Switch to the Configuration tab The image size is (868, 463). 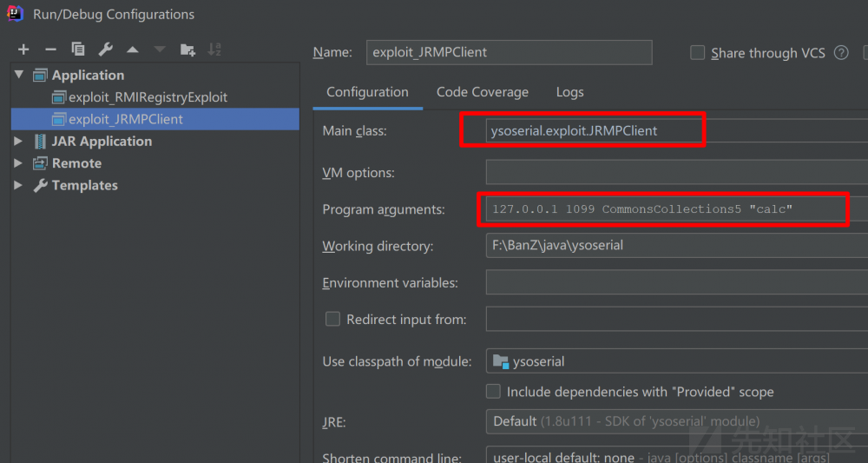click(x=367, y=92)
